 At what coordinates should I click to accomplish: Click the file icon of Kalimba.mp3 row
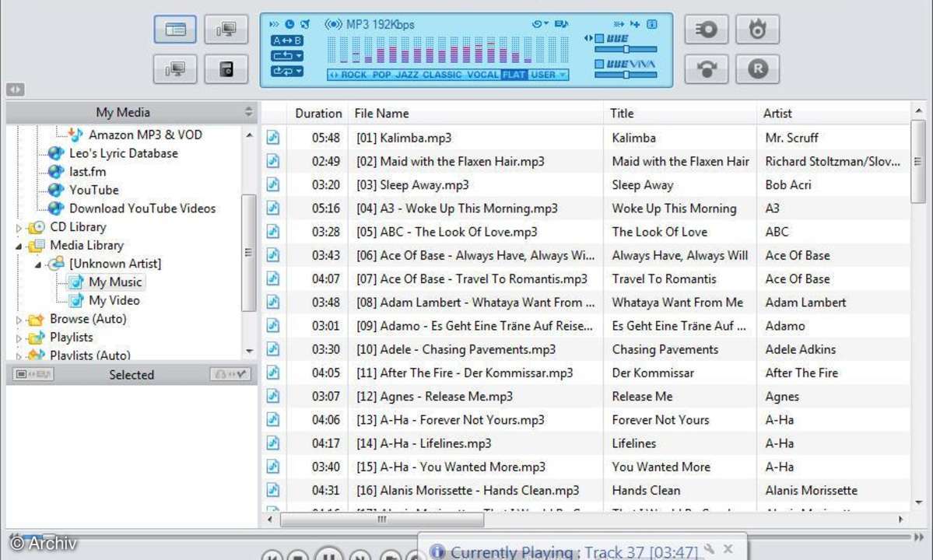coord(273,138)
